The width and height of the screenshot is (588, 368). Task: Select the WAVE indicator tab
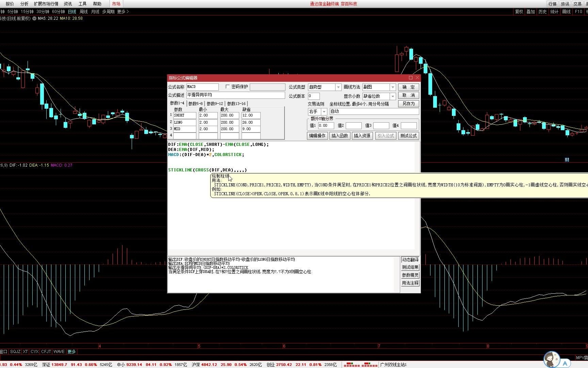pyautogui.click(x=59, y=352)
